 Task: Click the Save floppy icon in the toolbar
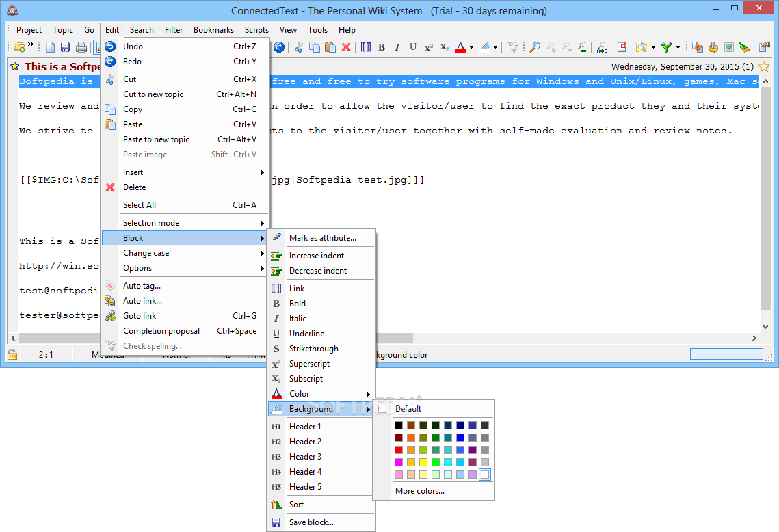(x=65, y=47)
